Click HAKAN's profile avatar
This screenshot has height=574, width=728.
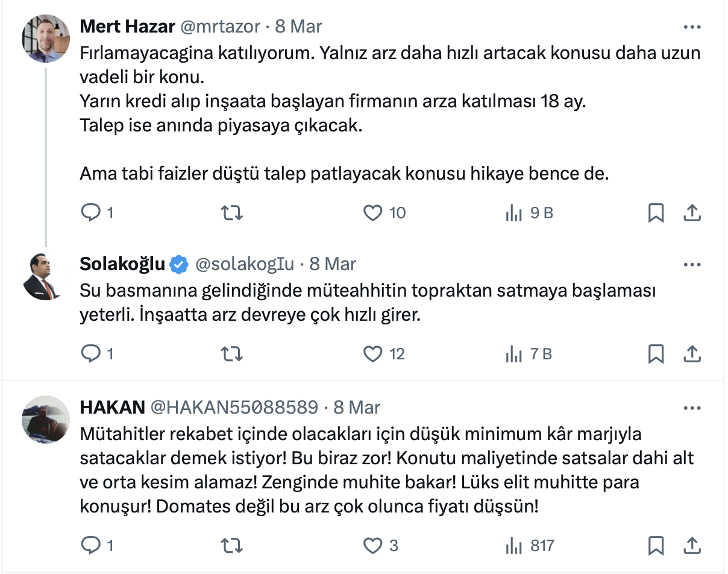pos(46,419)
